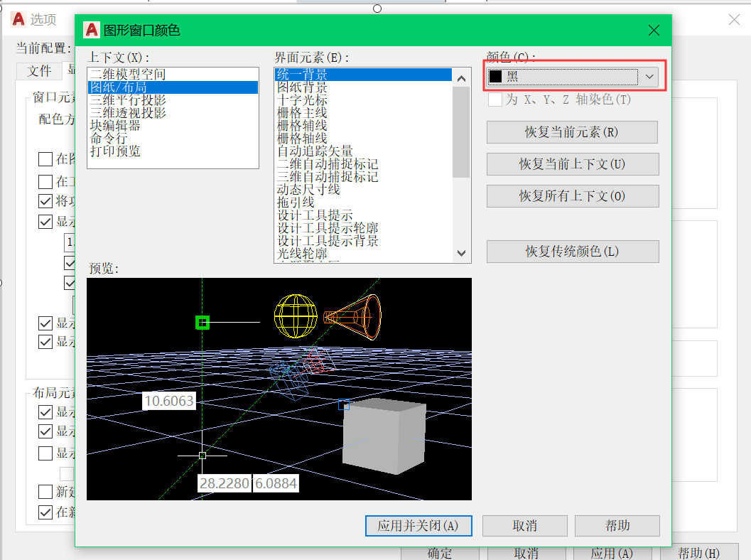The image size is (751, 560).
Task: Click the black color swatch in 颜色 combo
Action: tap(496, 77)
